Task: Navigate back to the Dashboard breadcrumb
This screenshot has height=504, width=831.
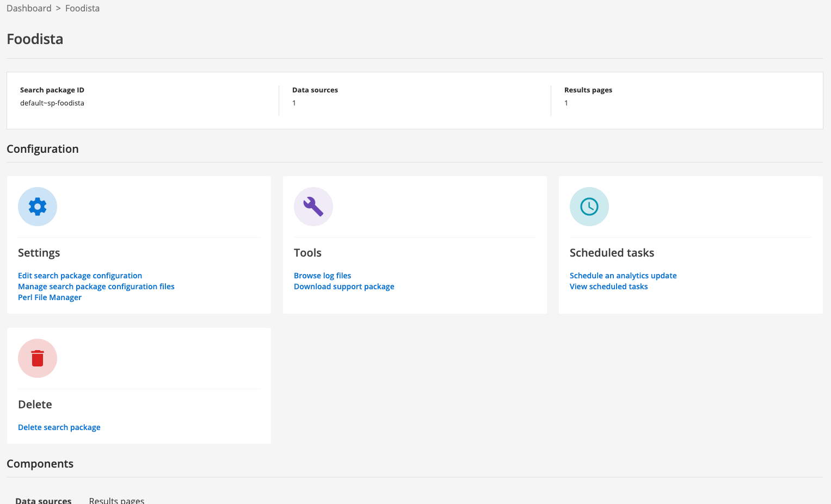Action: click(29, 8)
